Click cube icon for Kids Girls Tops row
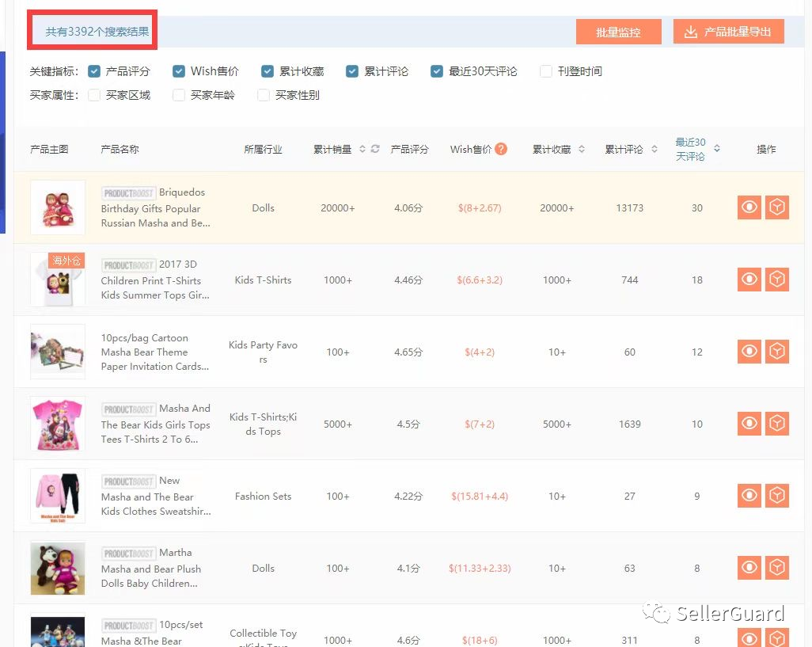Screen dimensions: 812x647 777,424
